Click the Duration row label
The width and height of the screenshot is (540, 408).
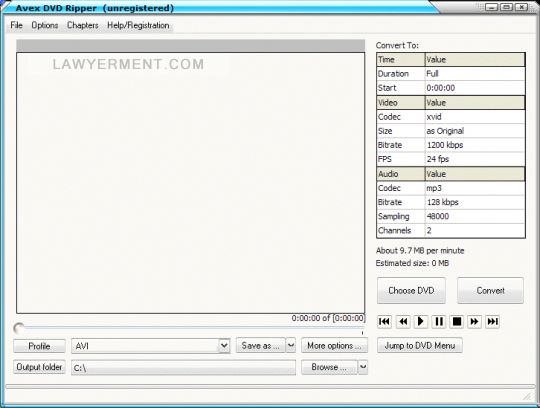tap(401, 74)
